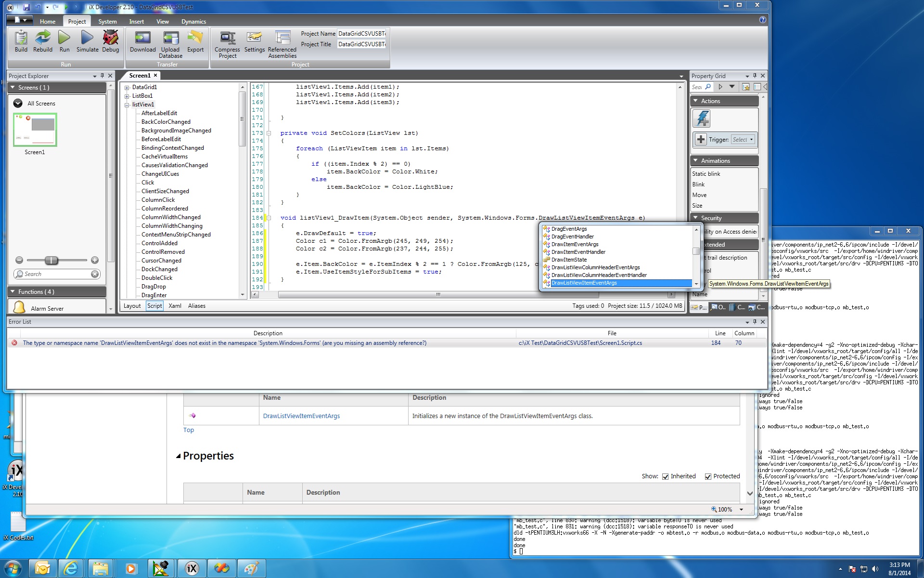
Task: Select the Move animation
Action: click(699, 195)
